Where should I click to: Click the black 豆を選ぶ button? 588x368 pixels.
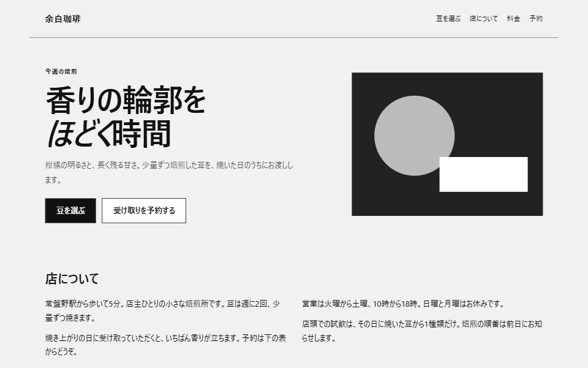[70, 210]
